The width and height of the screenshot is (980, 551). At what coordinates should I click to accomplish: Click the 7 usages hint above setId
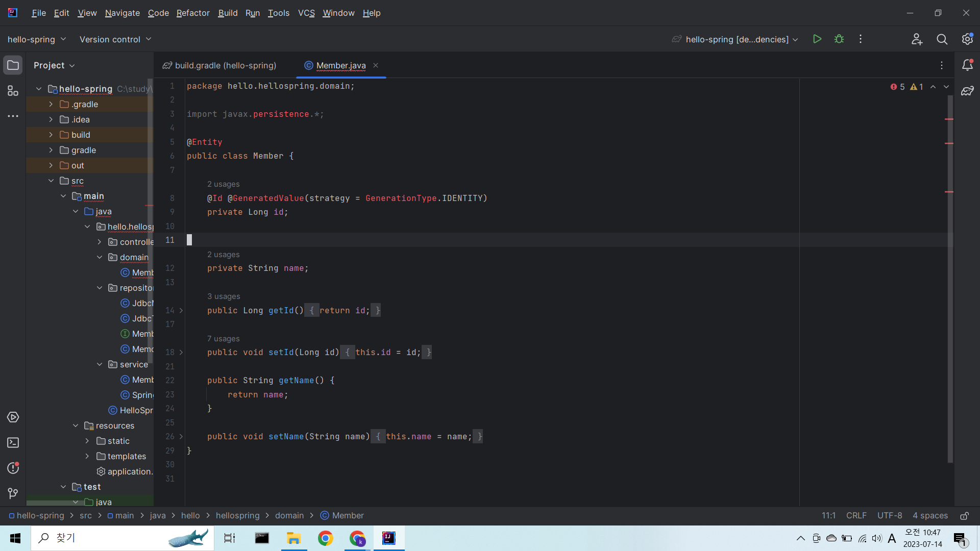[x=223, y=339]
